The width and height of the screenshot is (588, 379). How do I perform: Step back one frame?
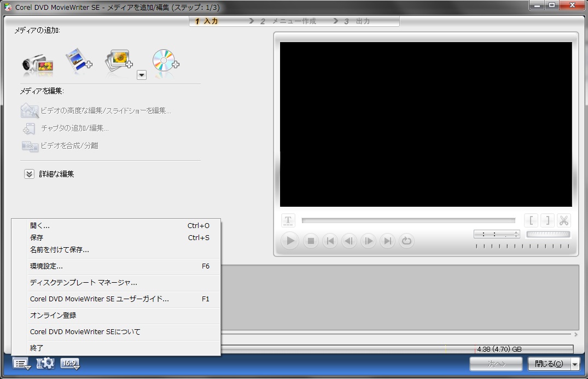coord(349,241)
